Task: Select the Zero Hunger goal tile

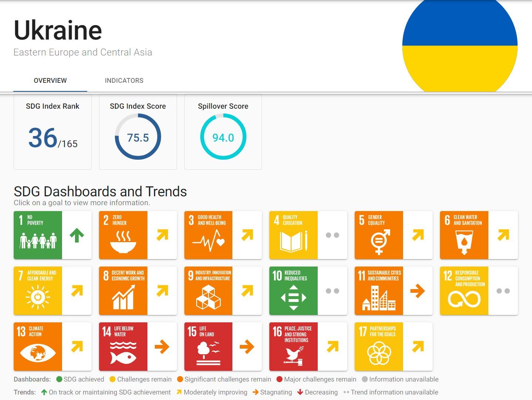Action: (123, 235)
